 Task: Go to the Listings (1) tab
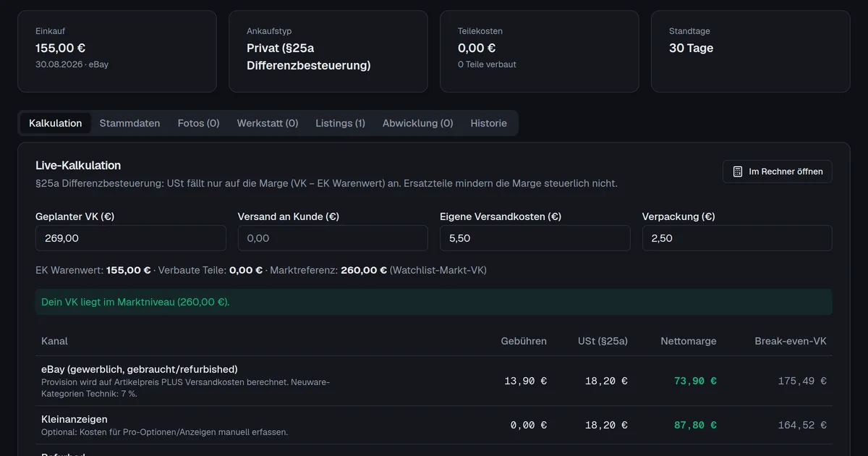click(x=341, y=123)
